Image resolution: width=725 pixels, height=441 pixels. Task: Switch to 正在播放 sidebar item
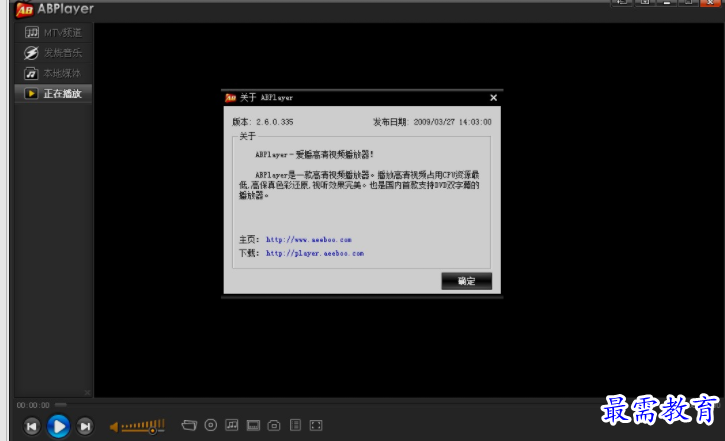tap(54, 93)
